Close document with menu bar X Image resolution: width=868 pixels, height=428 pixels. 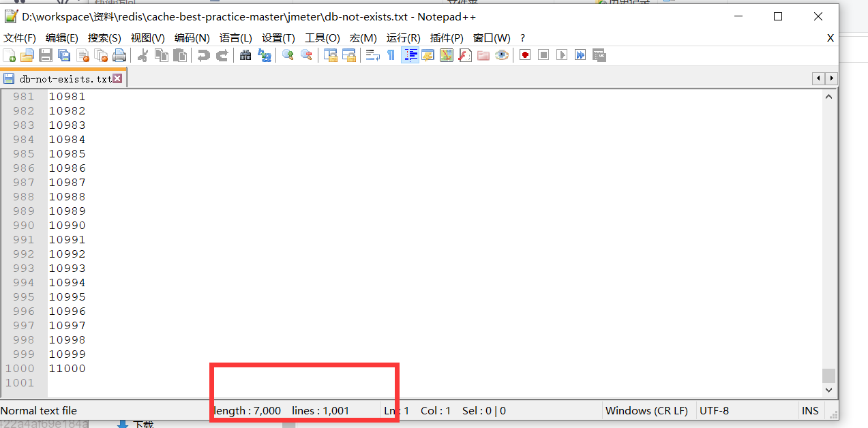830,38
